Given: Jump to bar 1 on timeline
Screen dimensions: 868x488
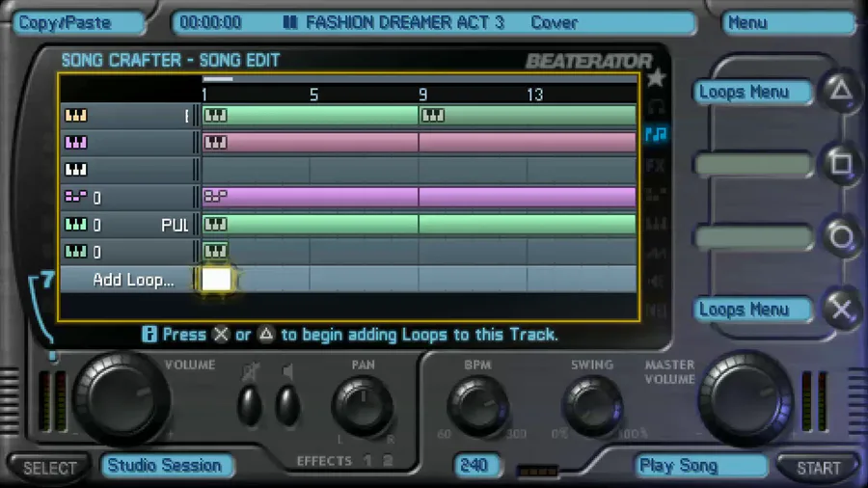Looking at the screenshot, I should point(204,95).
